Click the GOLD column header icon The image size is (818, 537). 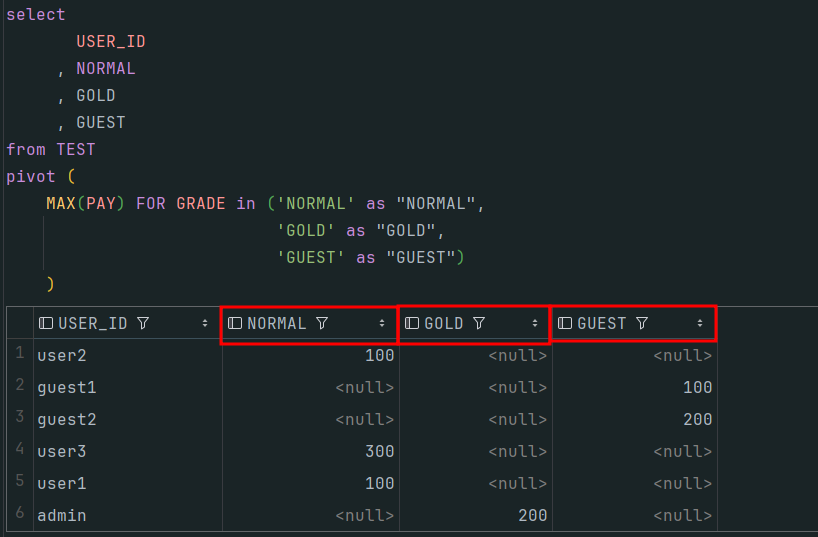click(x=412, y=324)
